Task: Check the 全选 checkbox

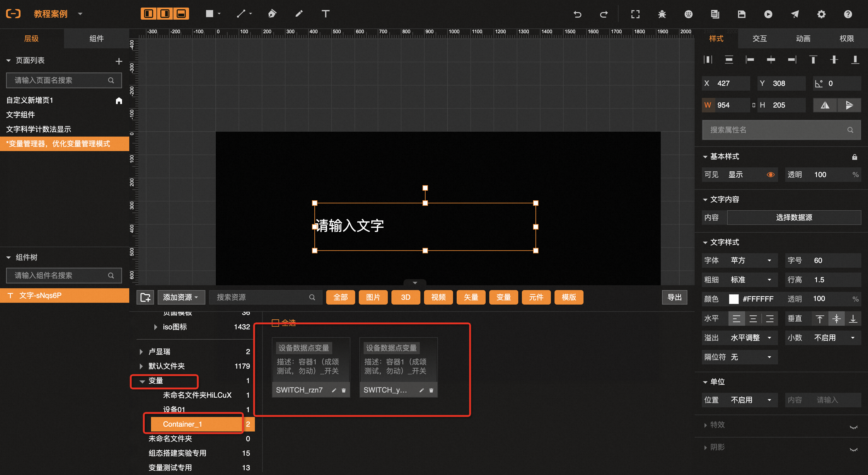Action: 275,323
